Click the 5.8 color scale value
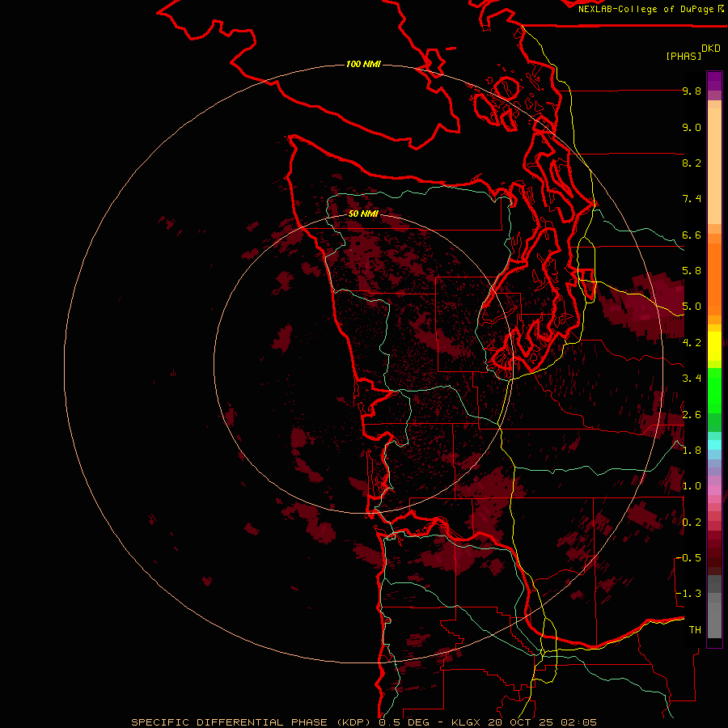Screen dimensions: 728x728 [692, 271]
